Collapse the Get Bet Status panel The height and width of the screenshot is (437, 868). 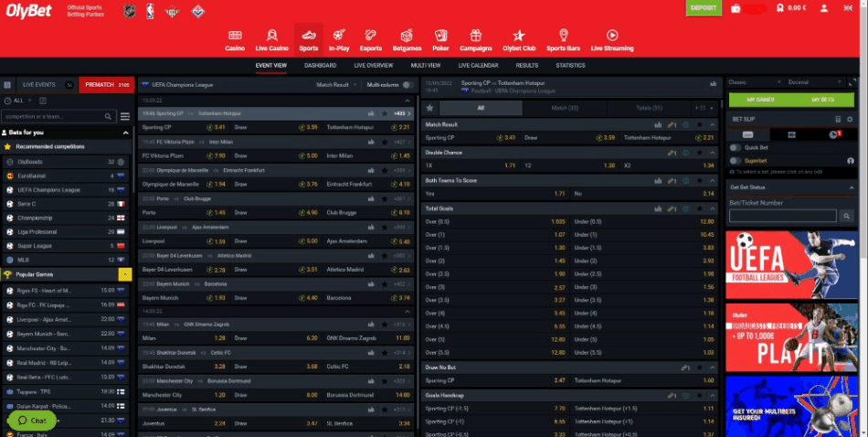pyautogui.click(x=852, y=187)
